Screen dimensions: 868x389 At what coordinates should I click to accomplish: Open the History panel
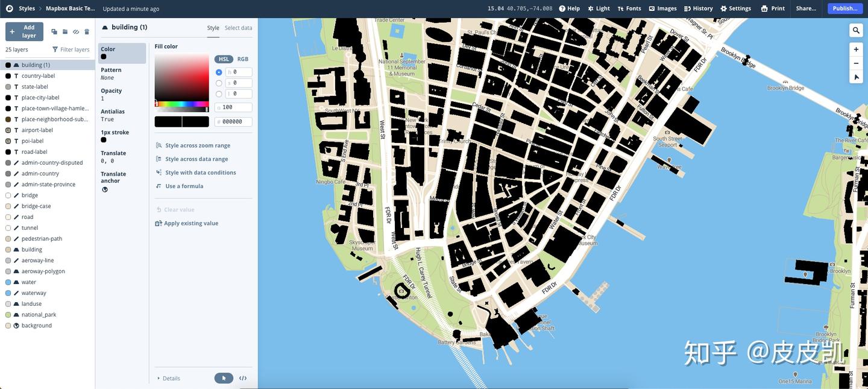pyautogui.click(x=698, y=8)
